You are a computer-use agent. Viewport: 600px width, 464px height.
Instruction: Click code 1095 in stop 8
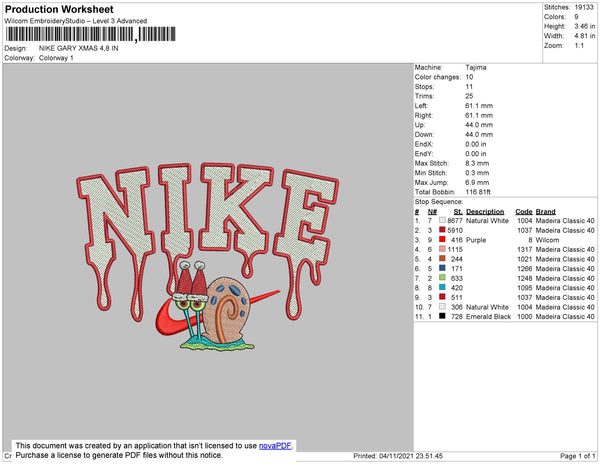(525, 288)
